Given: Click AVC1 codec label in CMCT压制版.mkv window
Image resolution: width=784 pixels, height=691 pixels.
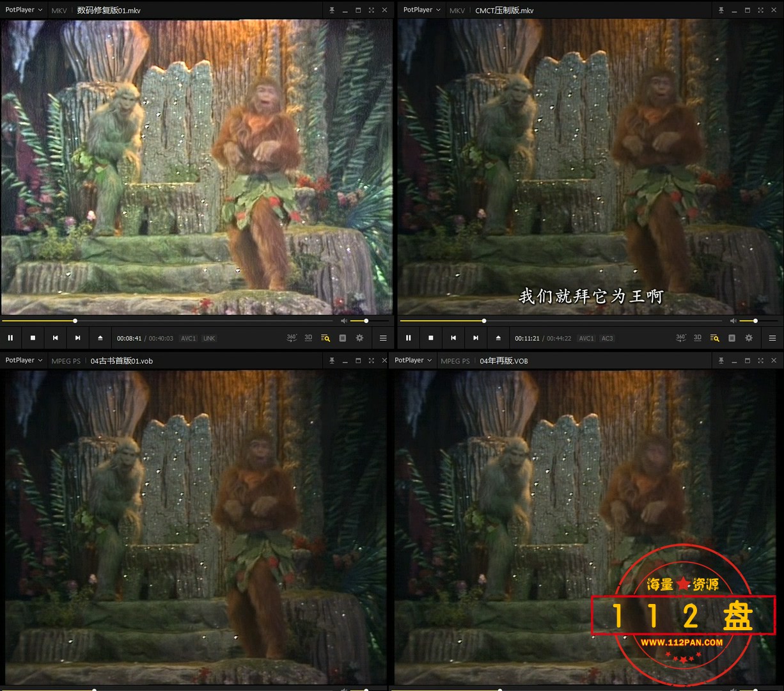Looking at the screenshot, I should 586,338.
